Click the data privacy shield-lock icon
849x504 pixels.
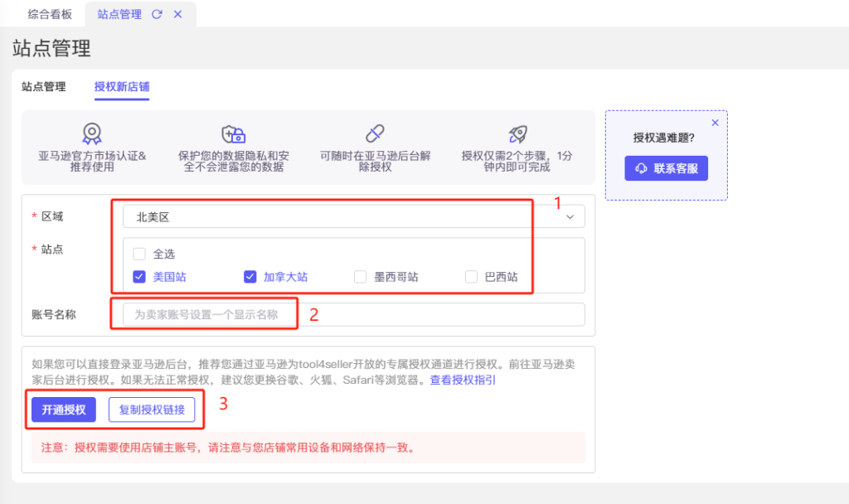click(x=233, y=133)
